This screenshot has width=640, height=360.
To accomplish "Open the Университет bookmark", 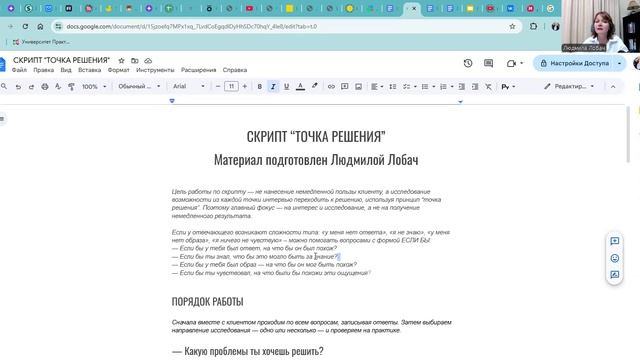I will (x=41, y=42).
